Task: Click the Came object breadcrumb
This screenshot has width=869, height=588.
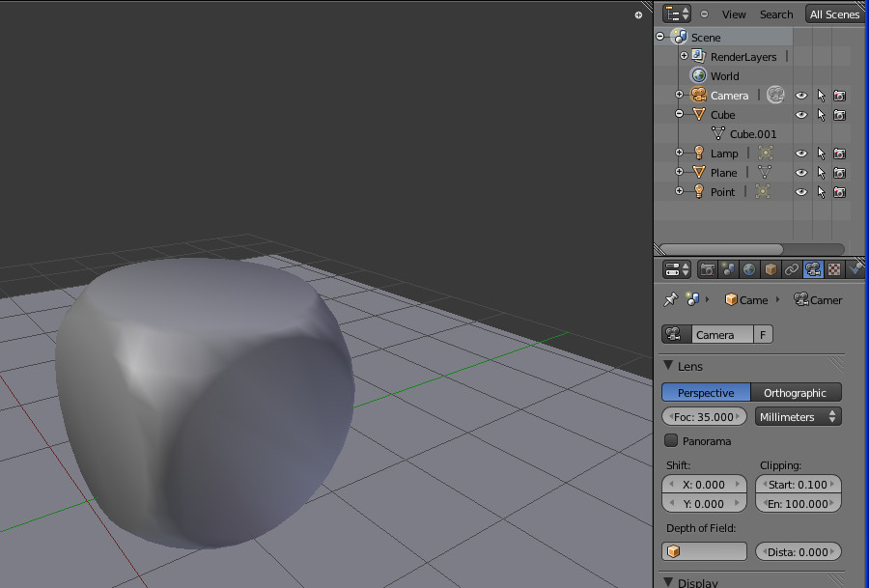Action: tap(746, 300)
